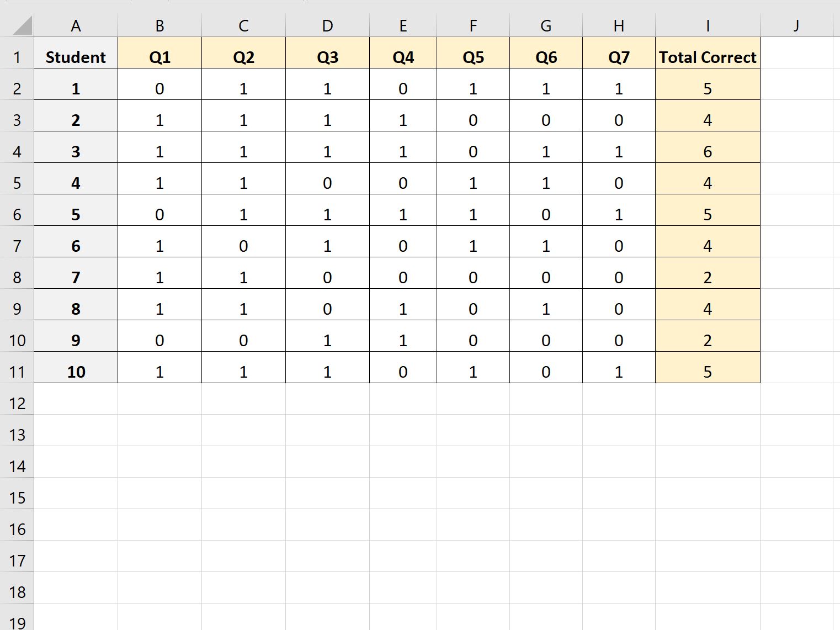Select column A header
Viewport: 840px width, 630px height.
[x=76, y=26]
